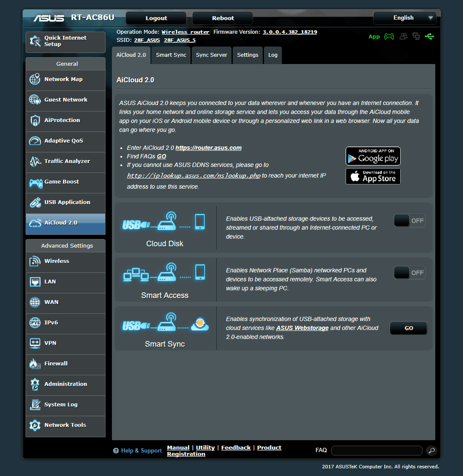Open Quick Internet Setup wizard icon

(35, 41)
